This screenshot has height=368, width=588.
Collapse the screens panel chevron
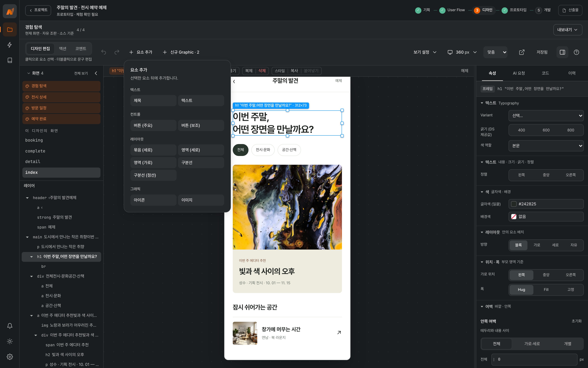(96, 73)
